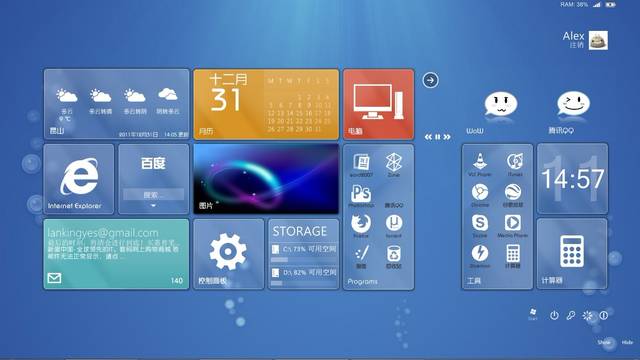Launch Chrome from the tools panel
Screen dimensions: 640x360
(x=480, y=195)
